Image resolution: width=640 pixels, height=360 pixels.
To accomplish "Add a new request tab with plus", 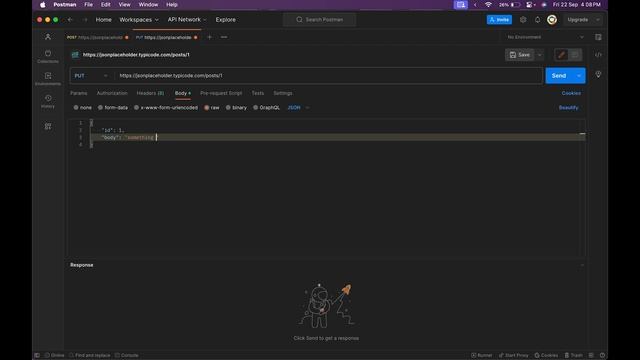I will click(209, 37).
